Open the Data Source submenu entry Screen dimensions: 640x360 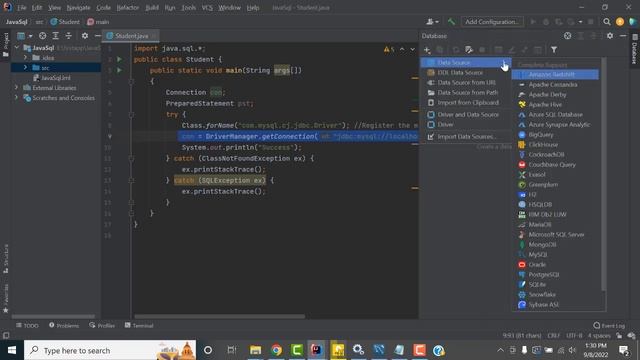pyautogui.click(x=465, y=62)
